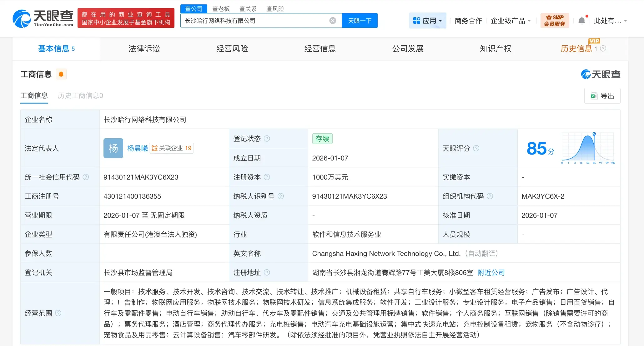Click the notification bell in the top right
This screenshot has height=346, width=644.
[x=582, y=20]
